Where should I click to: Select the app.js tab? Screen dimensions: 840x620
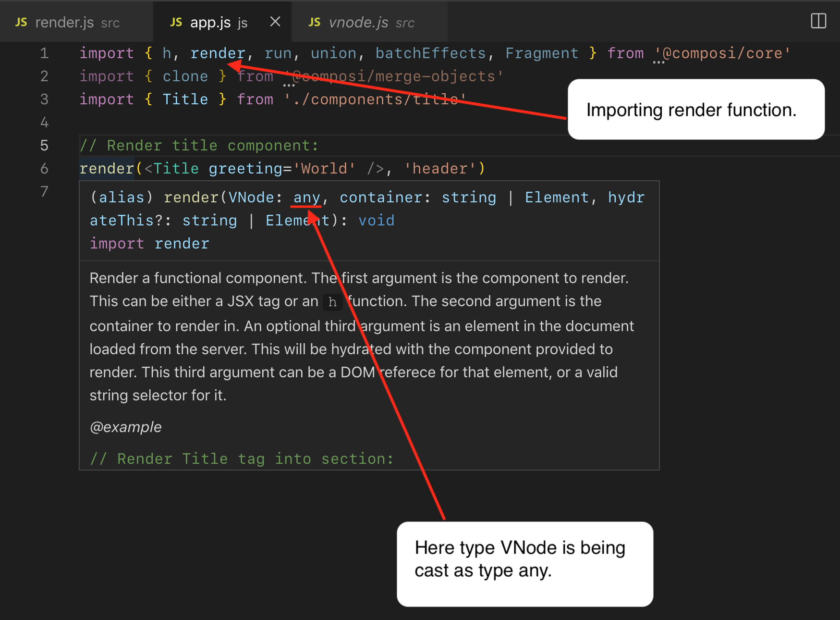coord(210,22)
